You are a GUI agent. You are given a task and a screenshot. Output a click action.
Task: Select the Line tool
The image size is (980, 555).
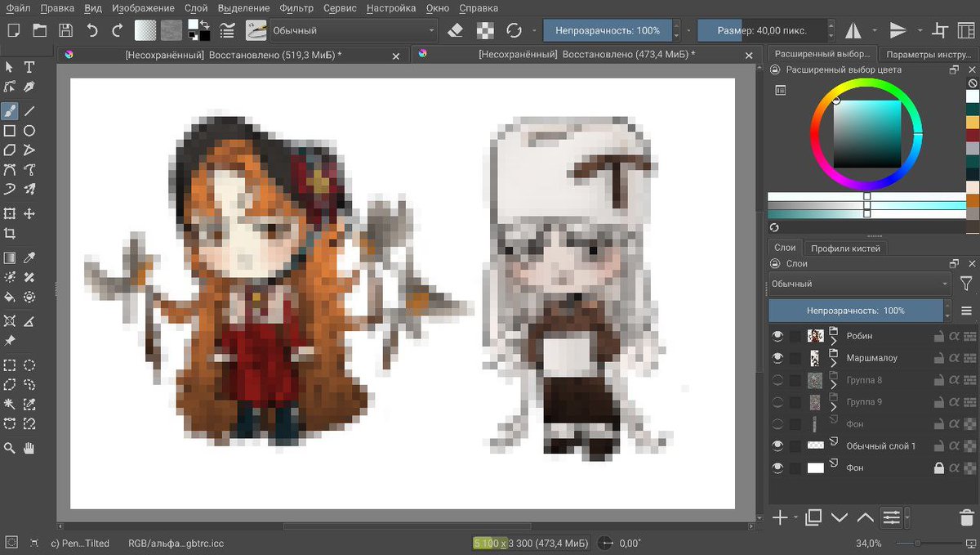[29, 110]
